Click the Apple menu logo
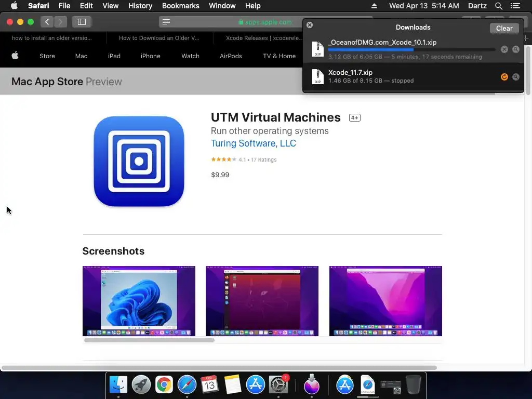532x399 pixels. pos(14,6)
